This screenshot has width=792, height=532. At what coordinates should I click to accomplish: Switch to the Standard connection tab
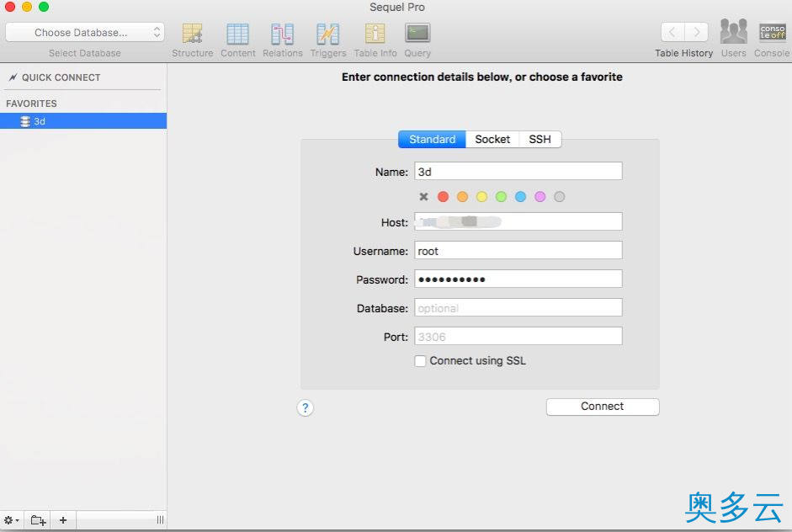point(432,140)
